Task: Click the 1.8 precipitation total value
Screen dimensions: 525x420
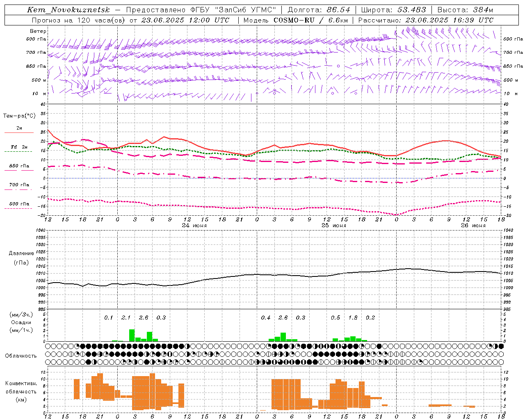Action: click(353, 317)
